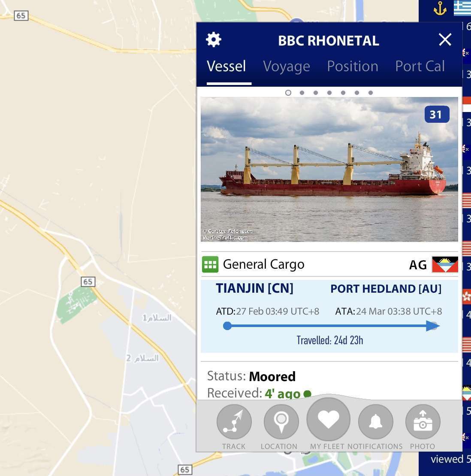Upload a photo with camera icon

pyautogui.click(x=423, y=421)
